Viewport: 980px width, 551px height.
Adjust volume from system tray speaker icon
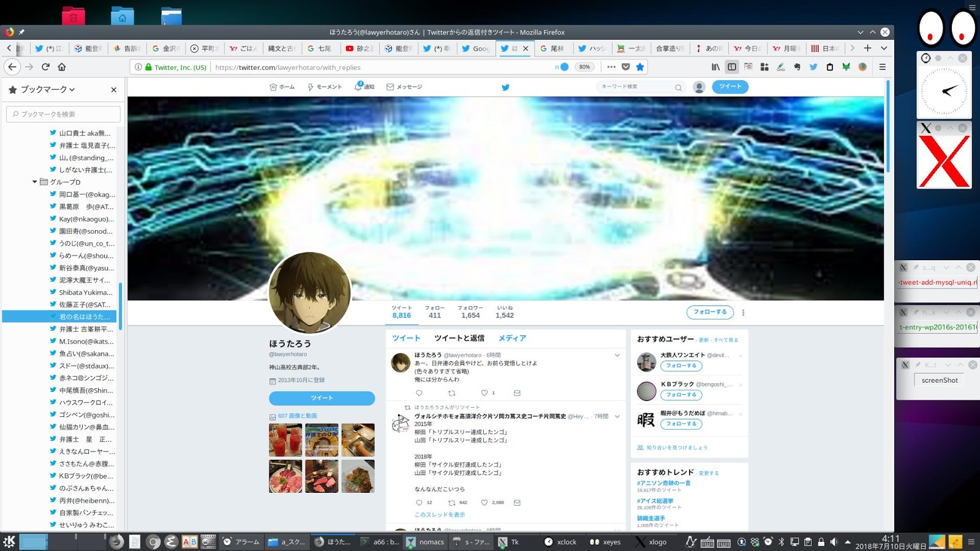coord(834,542)
